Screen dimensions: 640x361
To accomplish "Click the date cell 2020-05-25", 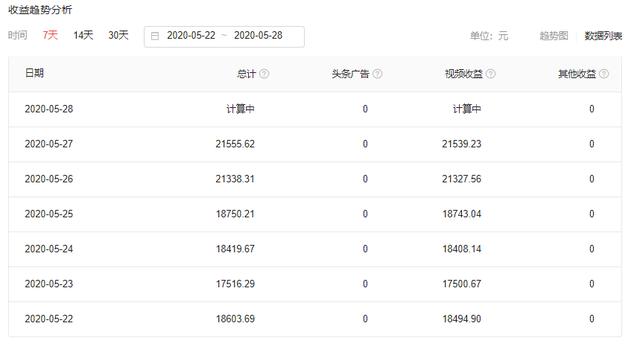I will 49,214.
